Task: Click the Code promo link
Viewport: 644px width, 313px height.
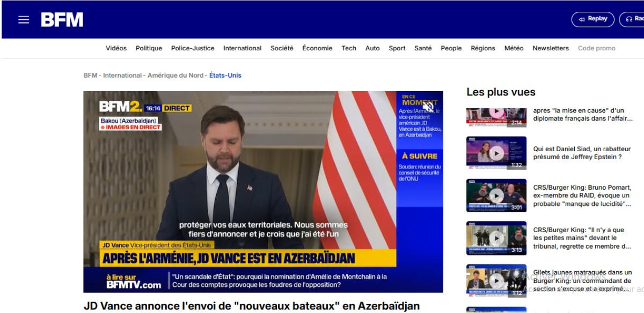Action: pos(596,48)
